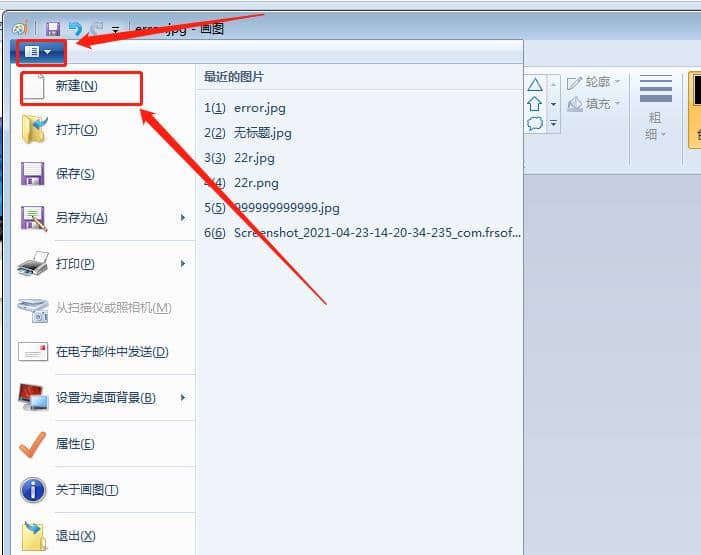Expand the Save As (另存为) submenu arrow

[183, 218]
